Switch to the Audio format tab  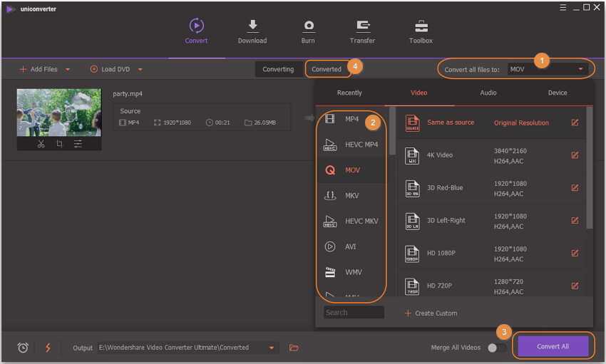point(488,93)
